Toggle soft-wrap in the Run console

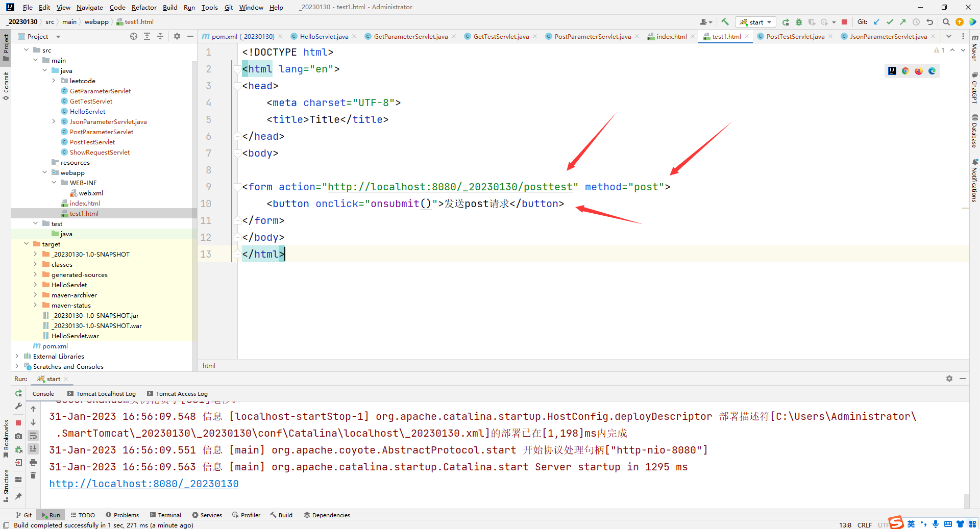coord(33,436)
